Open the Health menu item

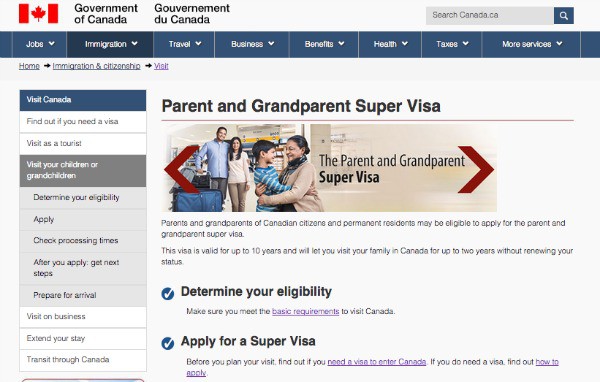pyautogui.click(x=390, y=44)
